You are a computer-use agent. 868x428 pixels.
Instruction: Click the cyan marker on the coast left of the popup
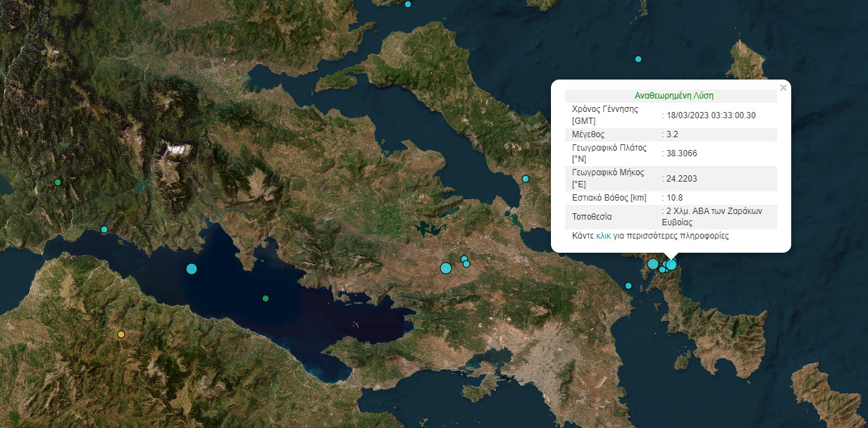click(x=525, y=179)
